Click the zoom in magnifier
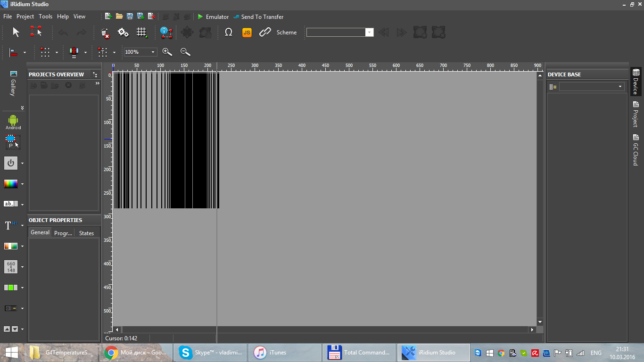 167,52
